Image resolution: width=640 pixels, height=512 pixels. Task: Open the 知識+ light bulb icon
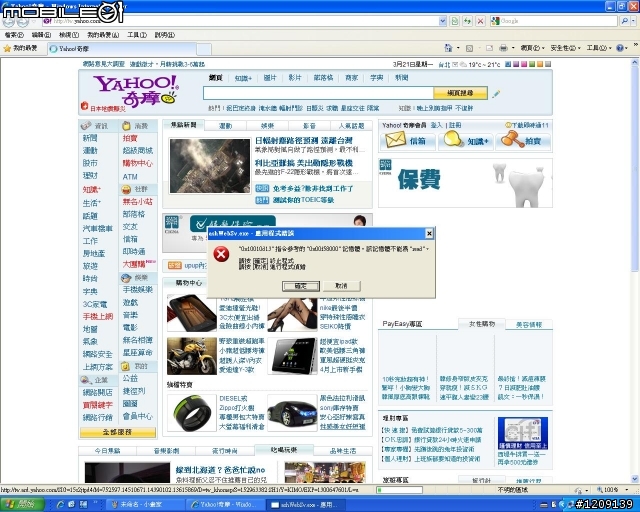click(453, 140)
